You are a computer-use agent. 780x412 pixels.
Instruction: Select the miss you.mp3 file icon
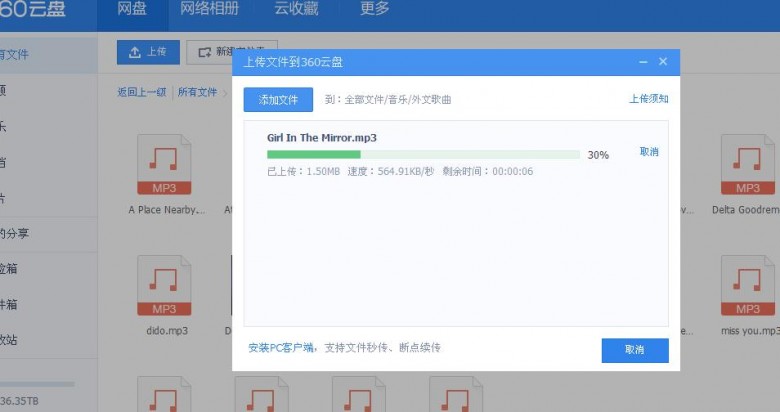tap(747, 288)
